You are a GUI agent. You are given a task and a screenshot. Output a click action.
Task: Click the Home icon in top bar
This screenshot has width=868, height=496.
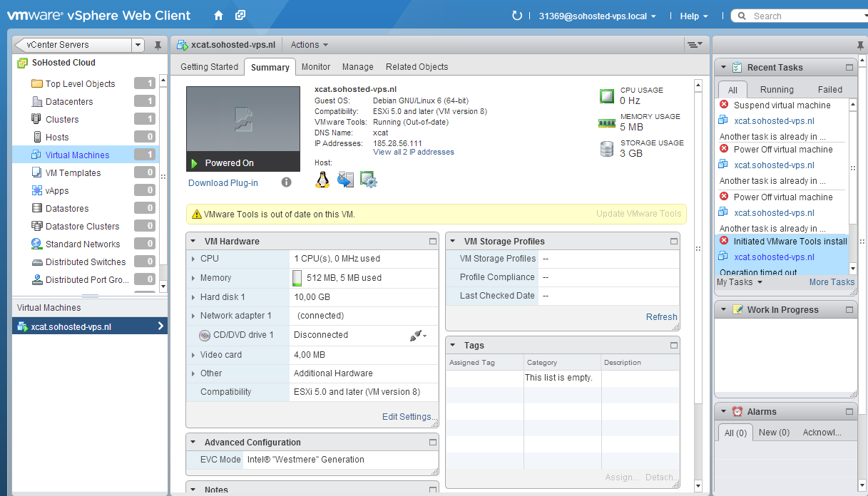pyautogui.click(x=218, y=16)
